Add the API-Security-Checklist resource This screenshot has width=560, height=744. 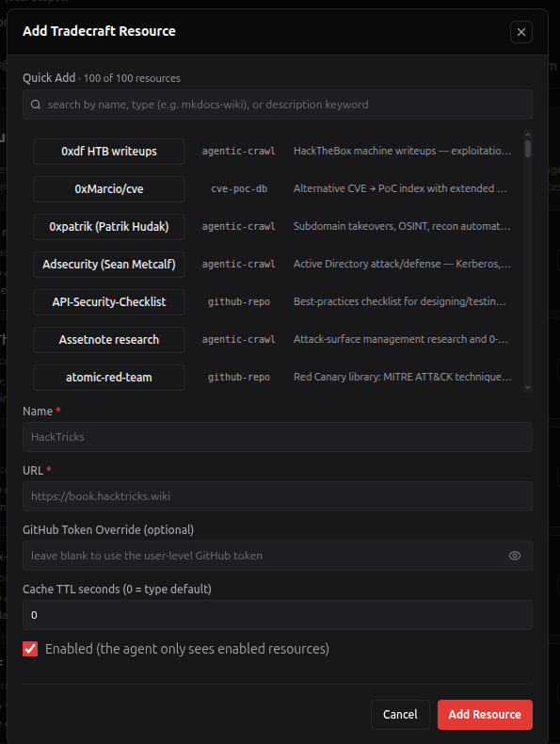coord(109,301)
